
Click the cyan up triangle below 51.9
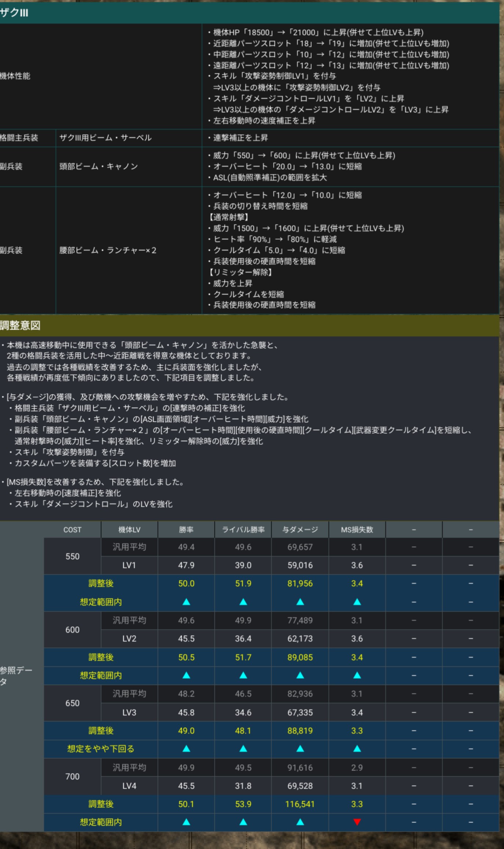[x=243, y=602]
